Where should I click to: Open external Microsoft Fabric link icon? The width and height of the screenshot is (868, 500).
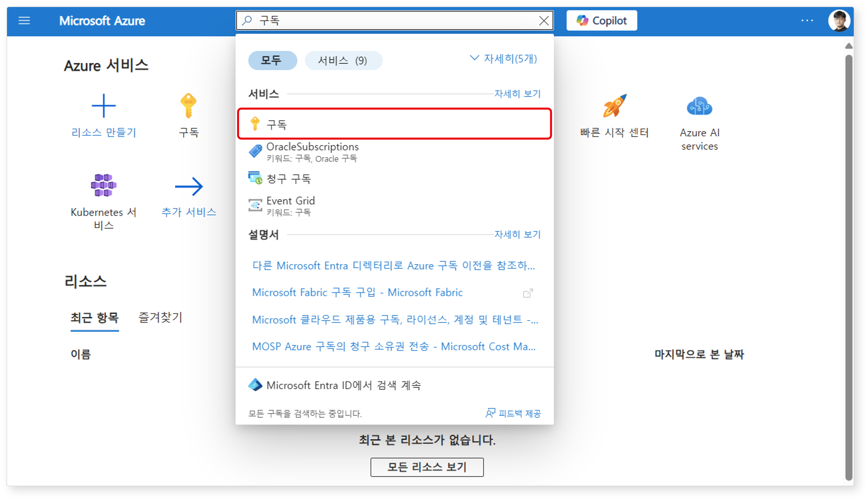[528, 293]
